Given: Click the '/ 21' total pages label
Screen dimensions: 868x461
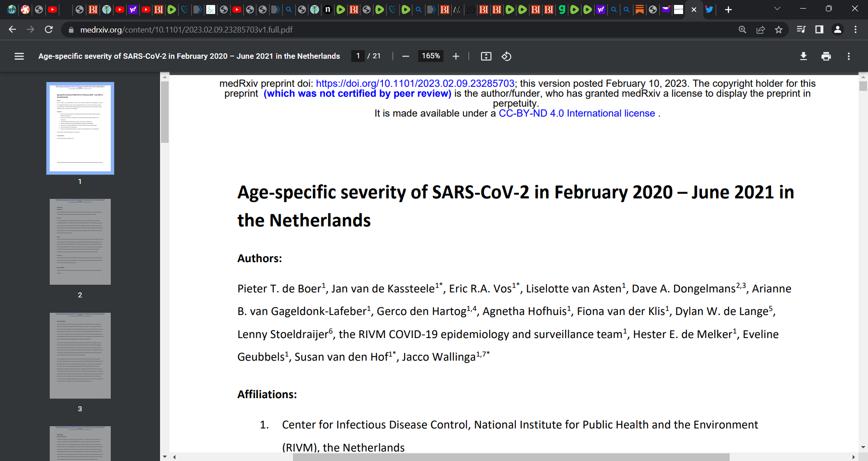Looking at the screenshot, I should coord(374,56).
